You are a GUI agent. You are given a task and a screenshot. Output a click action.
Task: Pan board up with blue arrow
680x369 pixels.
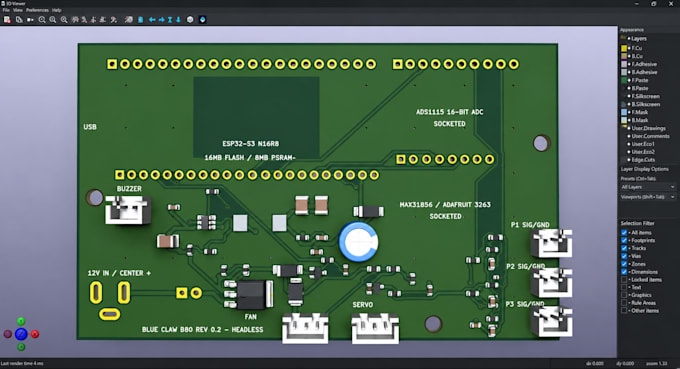[170, 20]
